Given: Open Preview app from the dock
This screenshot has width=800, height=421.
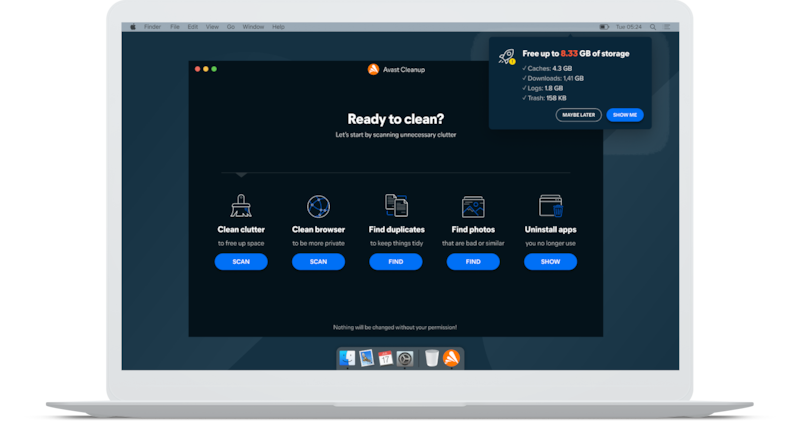Looking at the screenshot, I should 366,358.
